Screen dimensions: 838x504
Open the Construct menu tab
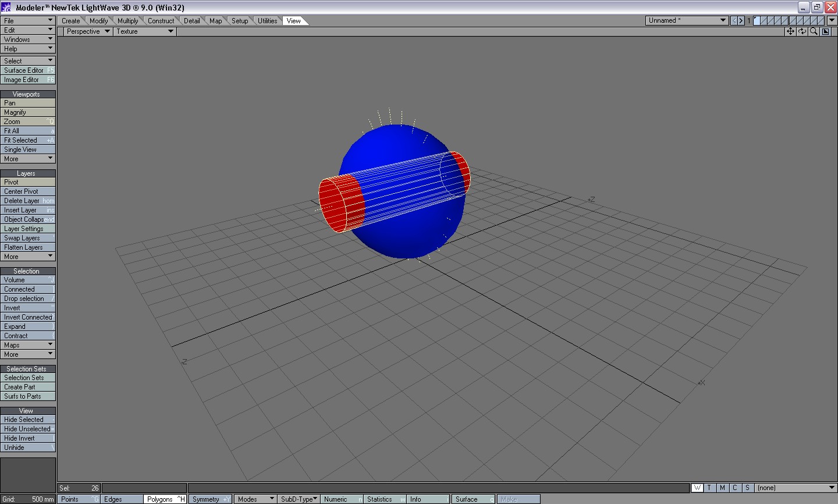click(x=161, y=20)
